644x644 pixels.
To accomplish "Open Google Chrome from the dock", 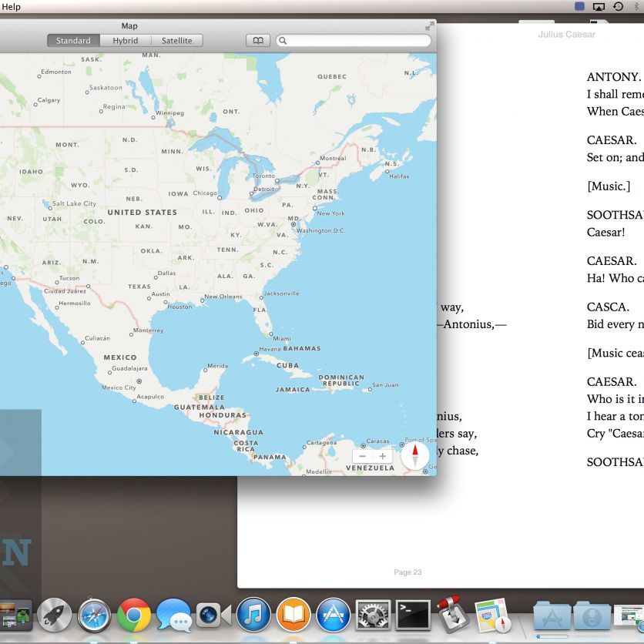I will pyautogui.click(x=134, y=615).
